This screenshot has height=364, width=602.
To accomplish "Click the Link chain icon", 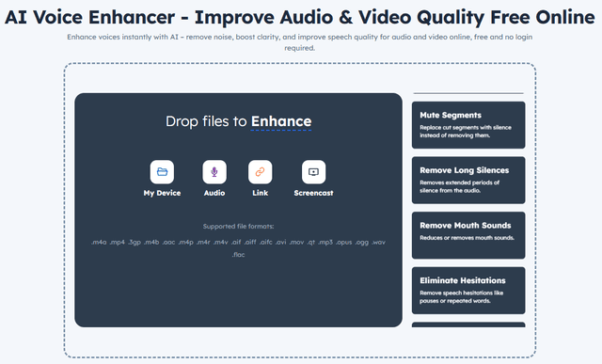I will (x=260, y=171).
